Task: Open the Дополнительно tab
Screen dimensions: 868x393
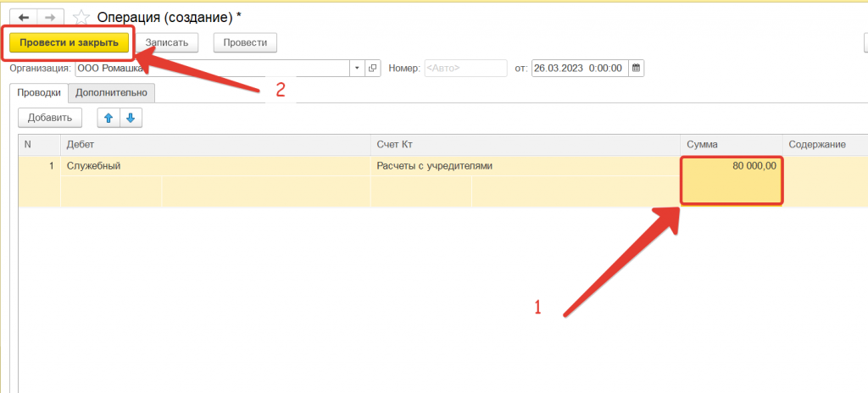Action: coord(111,93)
